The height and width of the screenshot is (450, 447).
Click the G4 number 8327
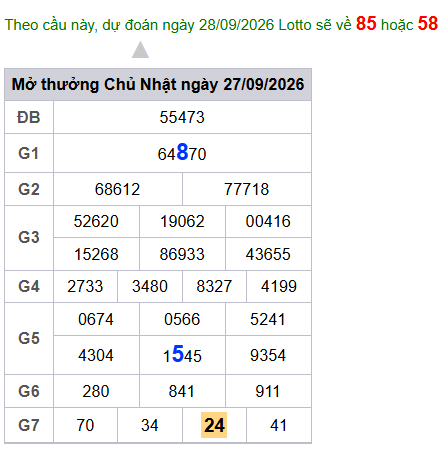tap(214, 286)
